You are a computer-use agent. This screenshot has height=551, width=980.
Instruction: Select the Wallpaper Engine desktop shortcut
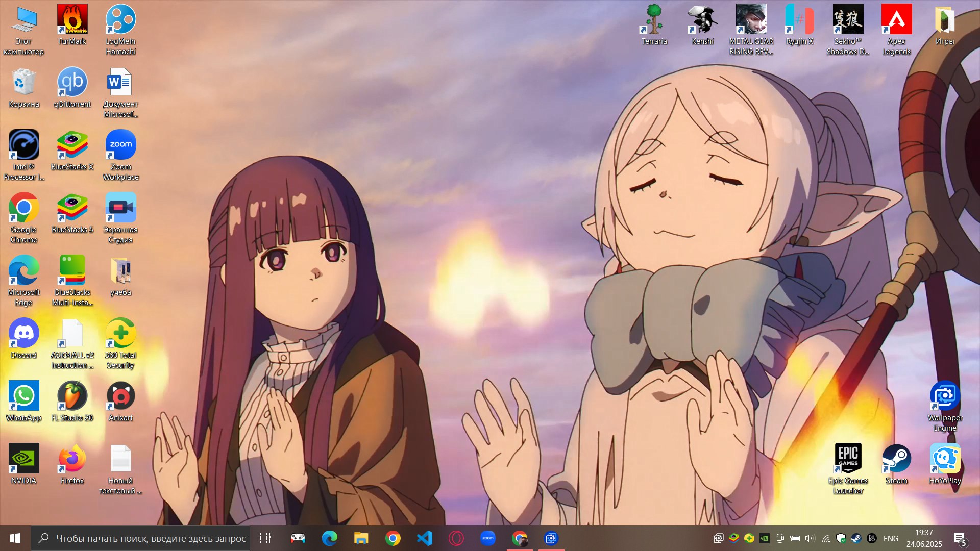945,407
